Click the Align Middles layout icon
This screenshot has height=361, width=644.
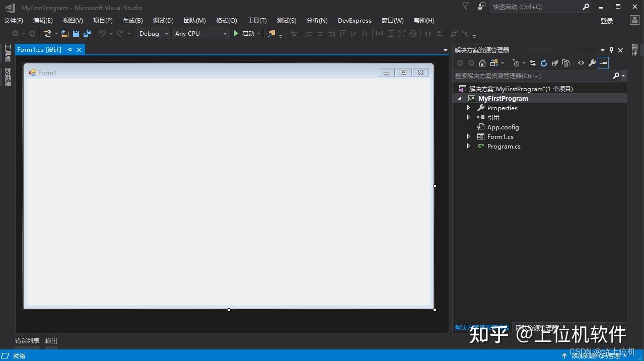point(353,34)
